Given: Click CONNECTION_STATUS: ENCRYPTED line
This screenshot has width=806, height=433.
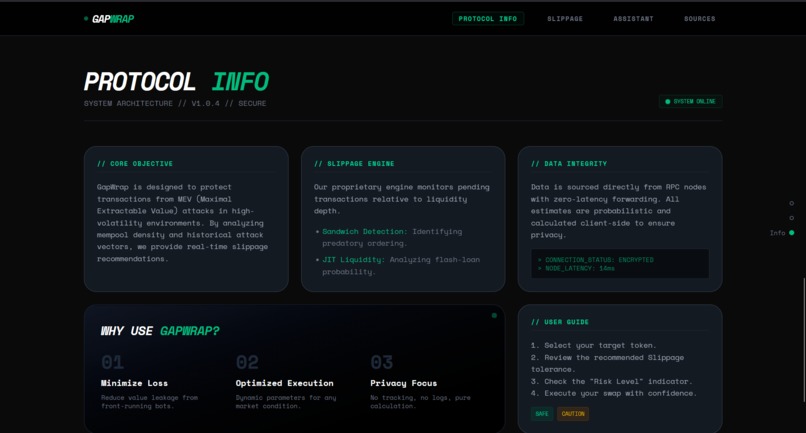Looking at the screenshot, I should coord(596,260).
